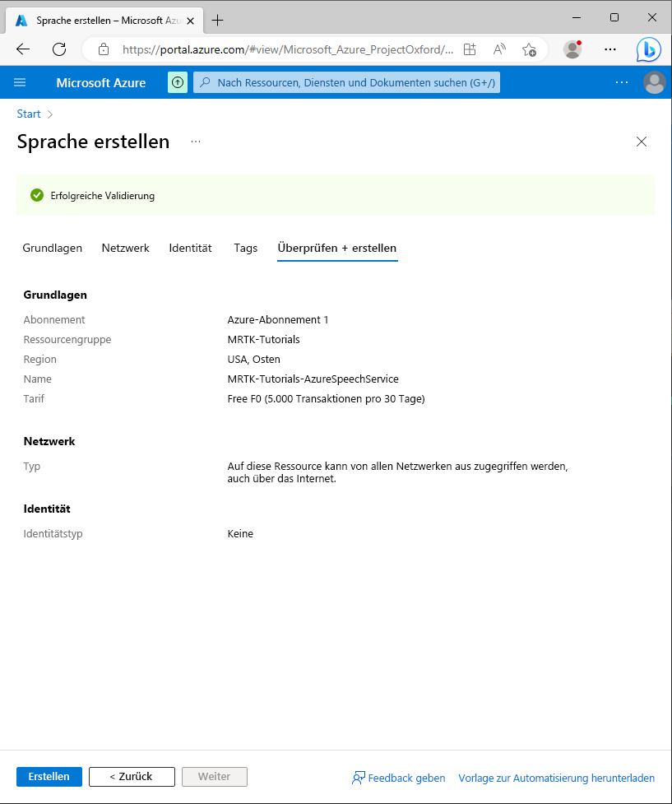Add page to favorites star icon

pyautogui.click(x=529, y=49)
